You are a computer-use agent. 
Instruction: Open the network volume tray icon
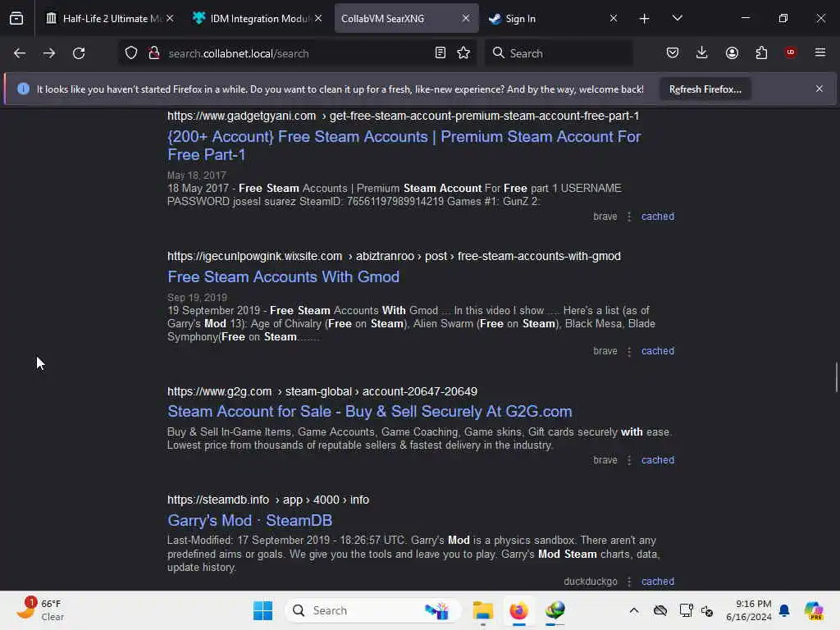[x=707, y=610]
